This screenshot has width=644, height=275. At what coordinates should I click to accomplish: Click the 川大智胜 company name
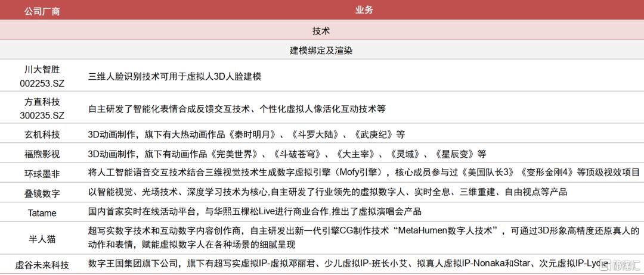tap(42, 70)
